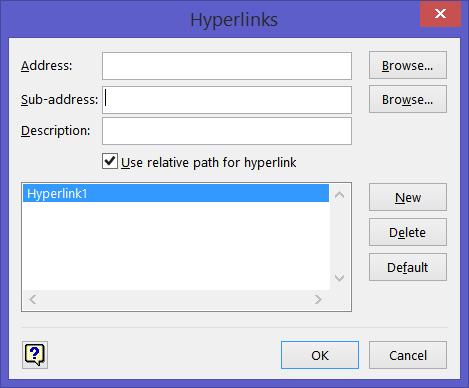Open the help icon with question mark

click(x=35, y=355)
